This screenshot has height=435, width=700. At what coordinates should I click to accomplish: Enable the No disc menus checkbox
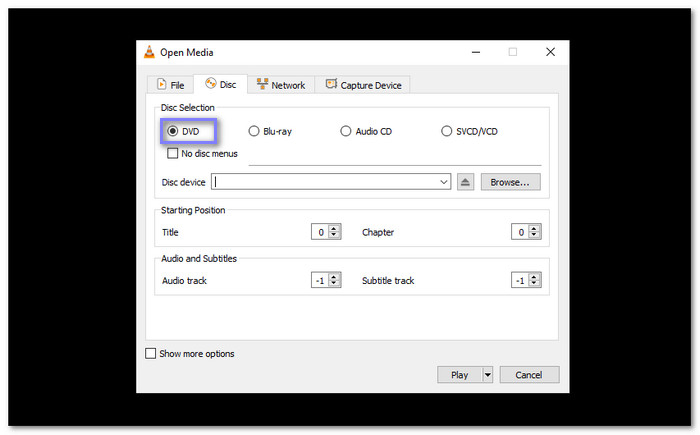click(x=172, y=154)
